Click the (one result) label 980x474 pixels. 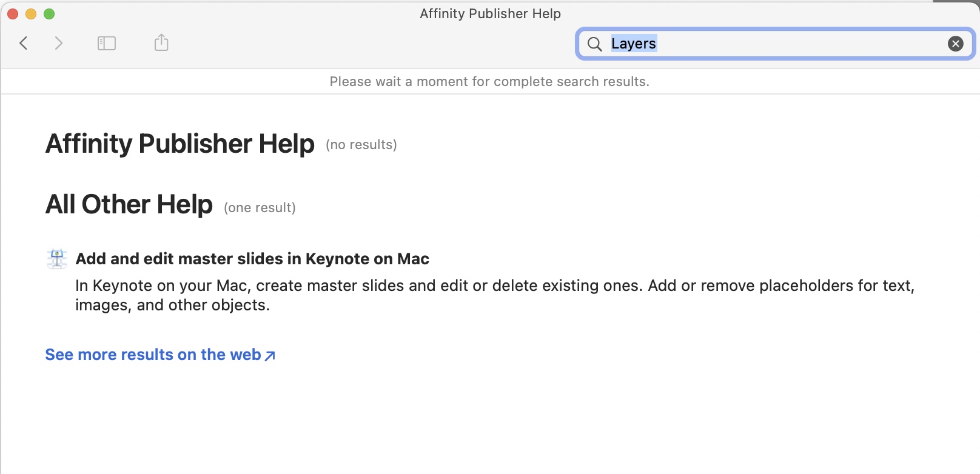[260, 208]
